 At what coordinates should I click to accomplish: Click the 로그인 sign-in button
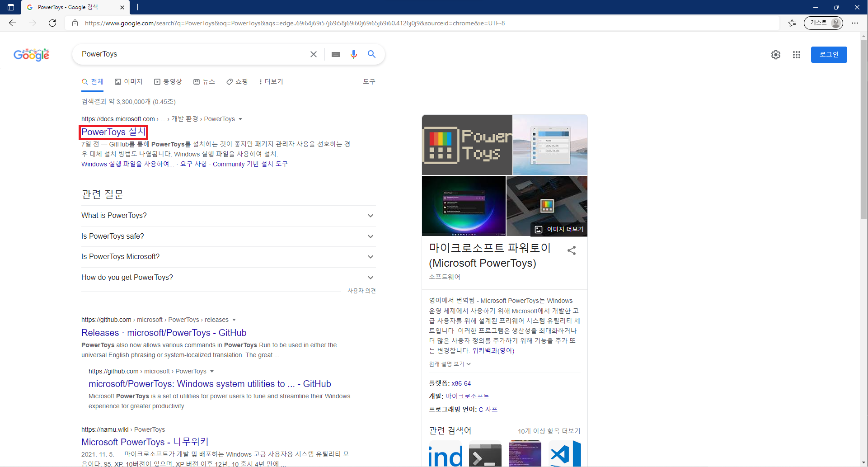click(x=829, y=55)
